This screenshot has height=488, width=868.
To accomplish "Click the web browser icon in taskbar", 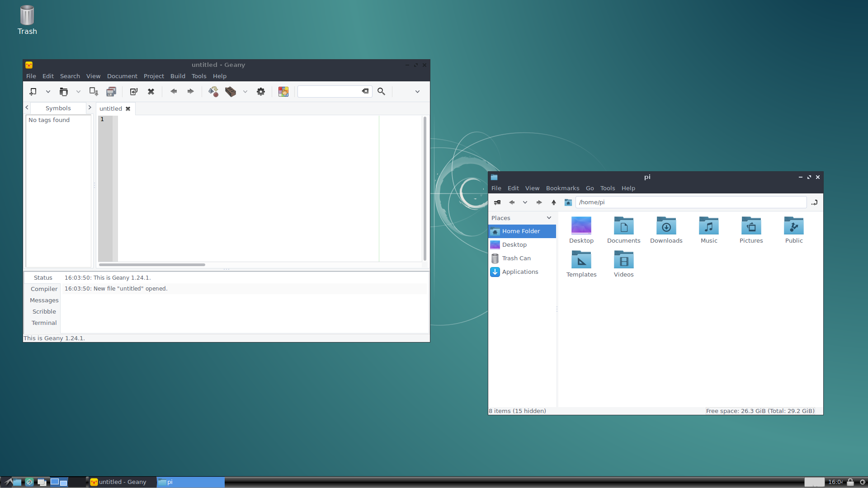I will pyautogui.click(x=29, y=482).
